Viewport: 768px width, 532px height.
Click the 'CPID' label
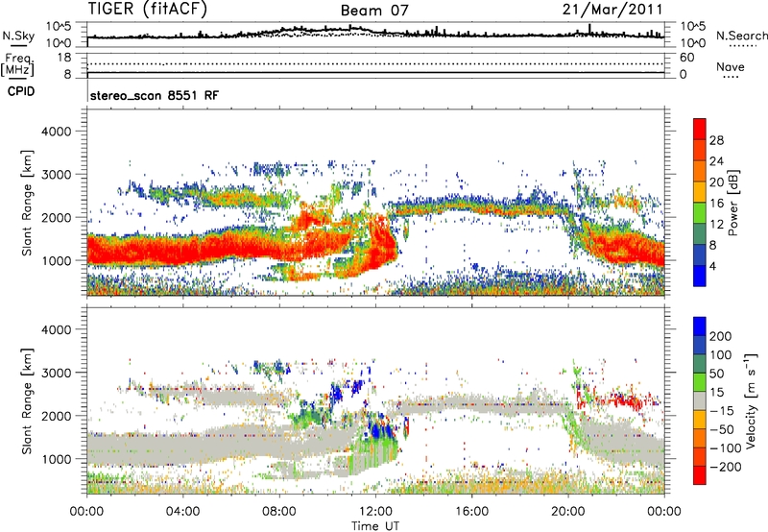pyautogui.click(x=21, y=91)
